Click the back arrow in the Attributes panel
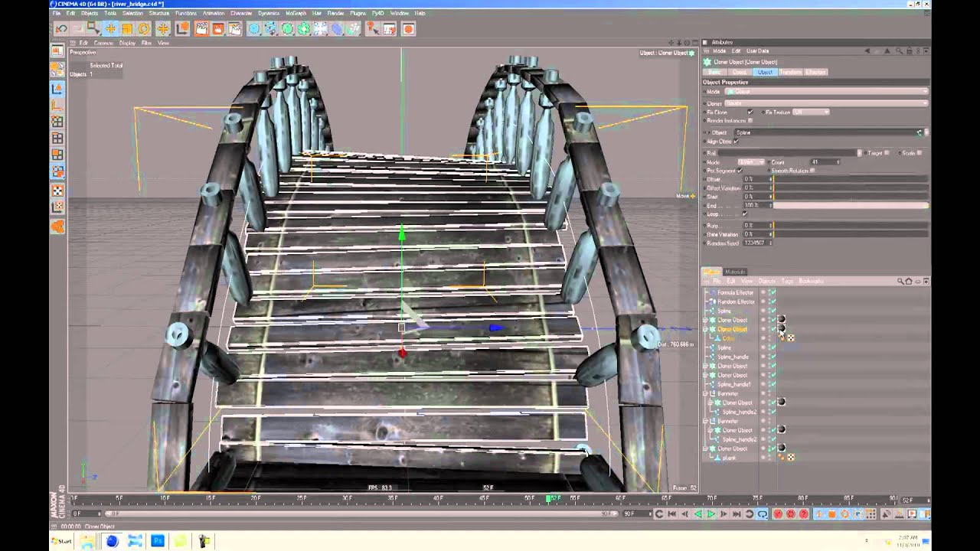The width and height of the screenshot is (980, 551). tap(867, 51)
